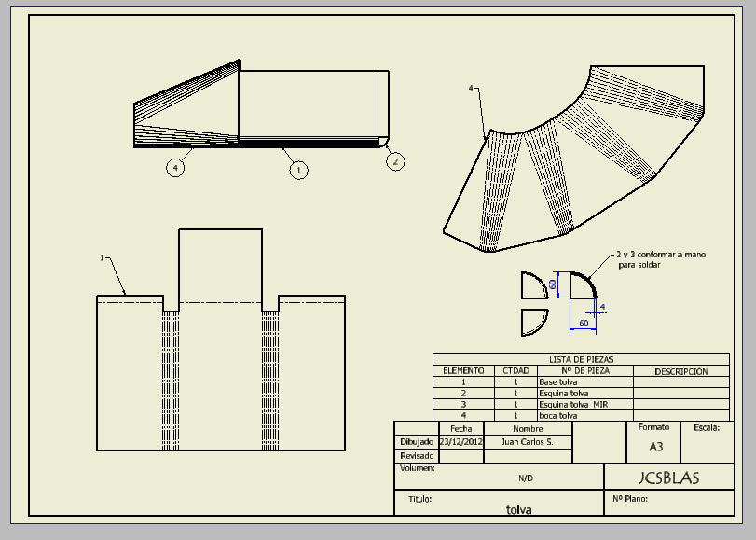The height and width of the screenshot is (540, 756).
Task: Select the horizontal 60 dimension
Action: (x=584, y=323)
